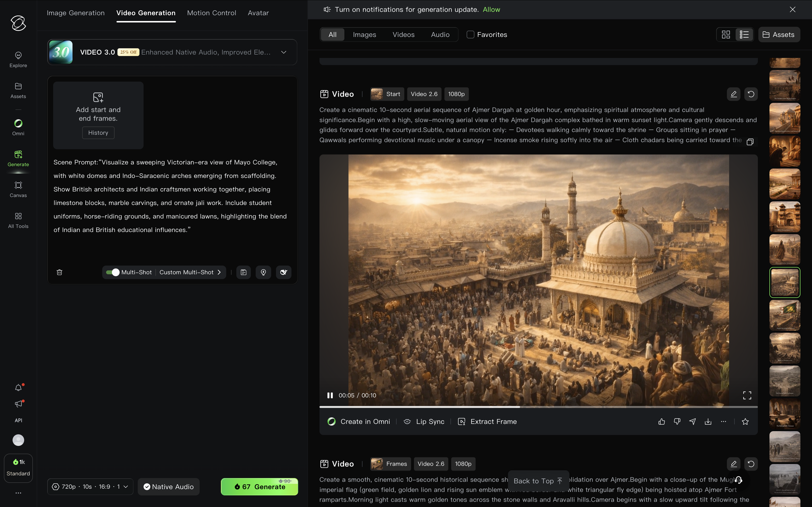
Task: Open the notifications bell
Action: pyautogui.click(x=18, y=388)
